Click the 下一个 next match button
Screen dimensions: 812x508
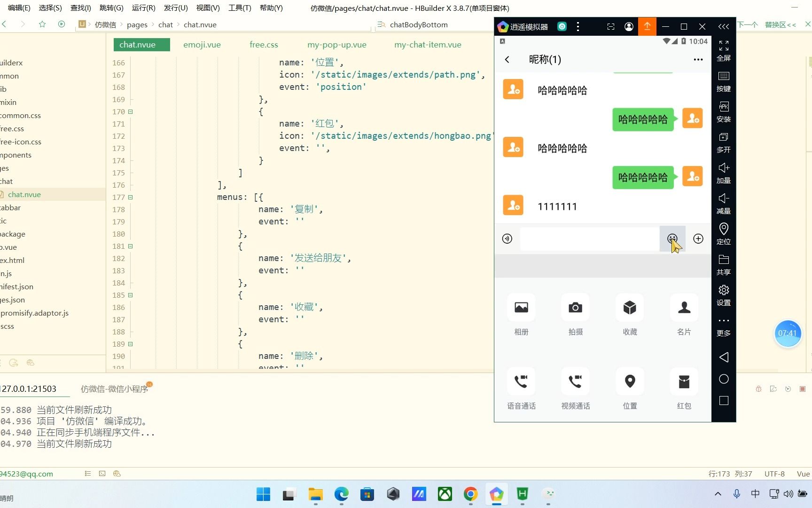pyautogui.click(x=747, y=24)
